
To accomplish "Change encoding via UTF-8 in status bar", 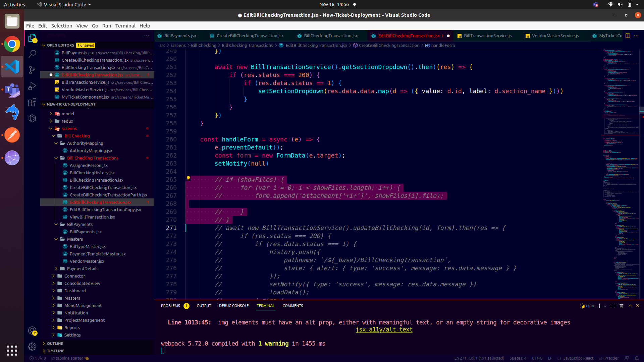I will pyautogui.click(x=537, y=358).
